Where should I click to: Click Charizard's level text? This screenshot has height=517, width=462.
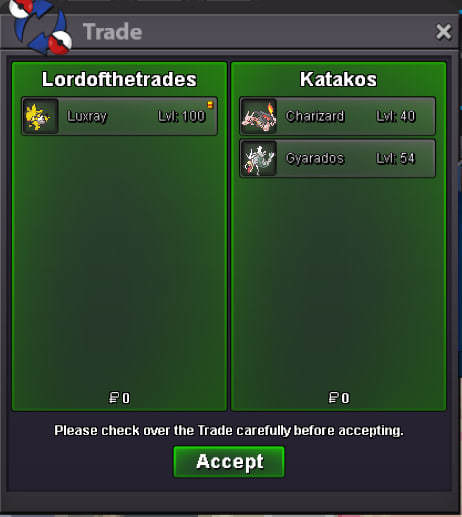[396, 116]
